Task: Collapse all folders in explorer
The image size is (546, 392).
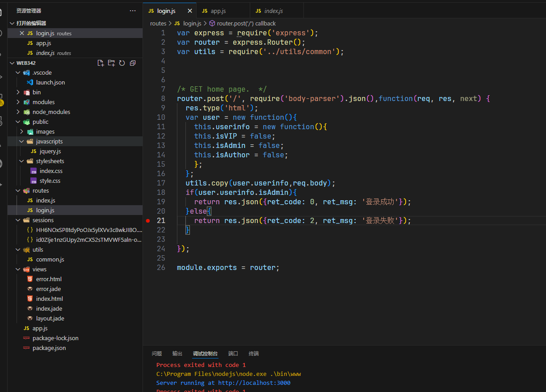Action: click(133, 63)
